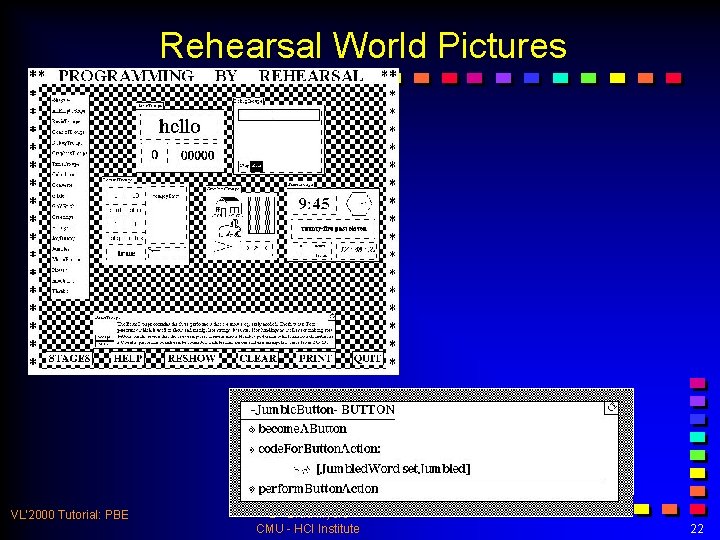Click the date field below the hexagonal clock

[357, 250]
